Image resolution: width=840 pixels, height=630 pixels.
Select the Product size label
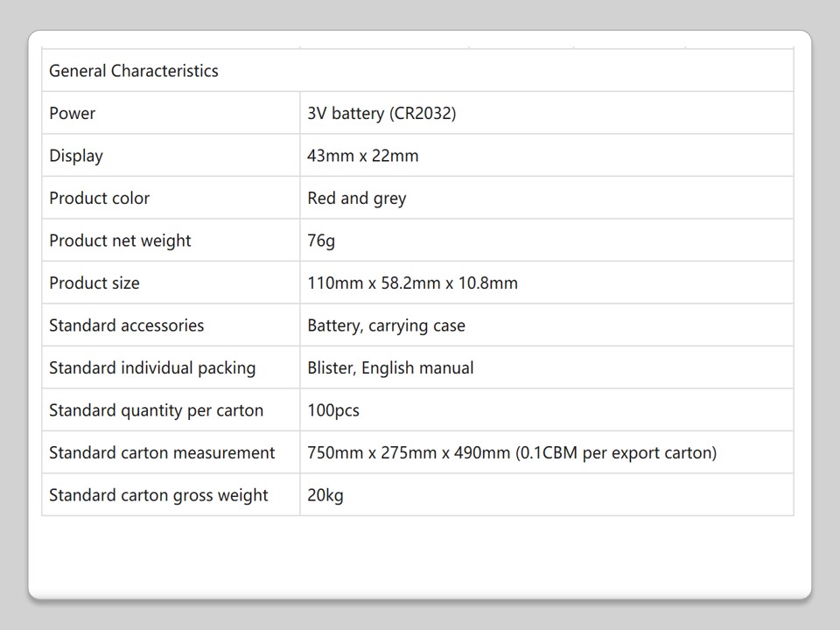coord(94,283)
